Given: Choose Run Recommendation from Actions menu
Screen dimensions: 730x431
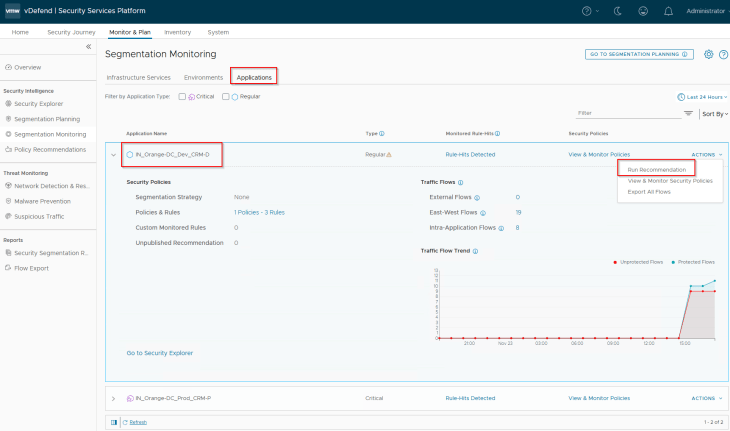Looking at the screenshot, I should tap(656, 170).
